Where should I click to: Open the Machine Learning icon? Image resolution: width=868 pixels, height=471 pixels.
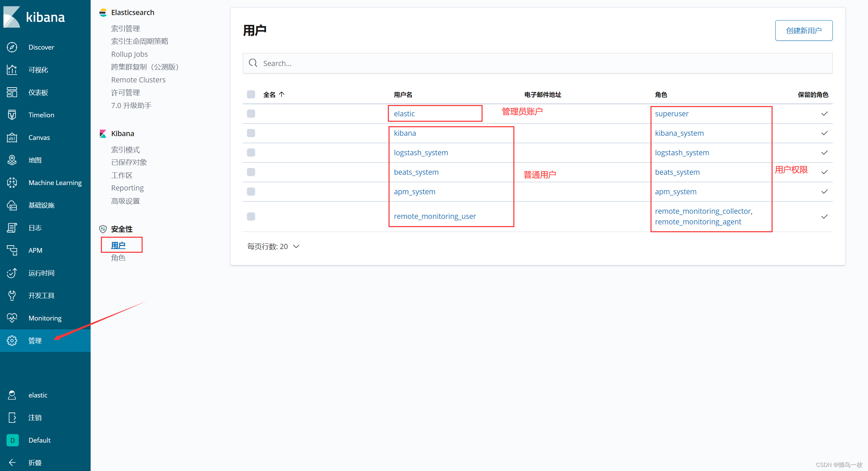tap(12, 183)
